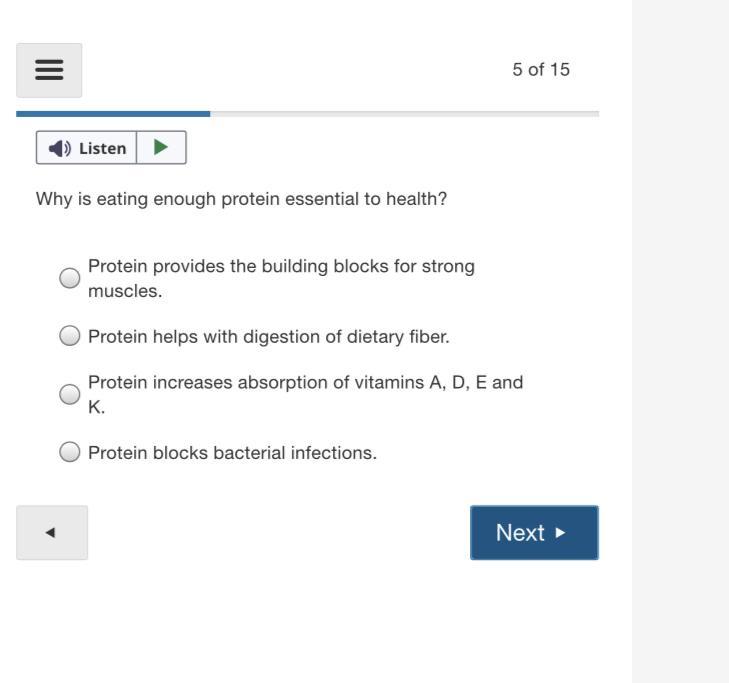Click the "5 of 15" page counter
This screenshot has width=729, height=683.
click(x=541, y=70)
